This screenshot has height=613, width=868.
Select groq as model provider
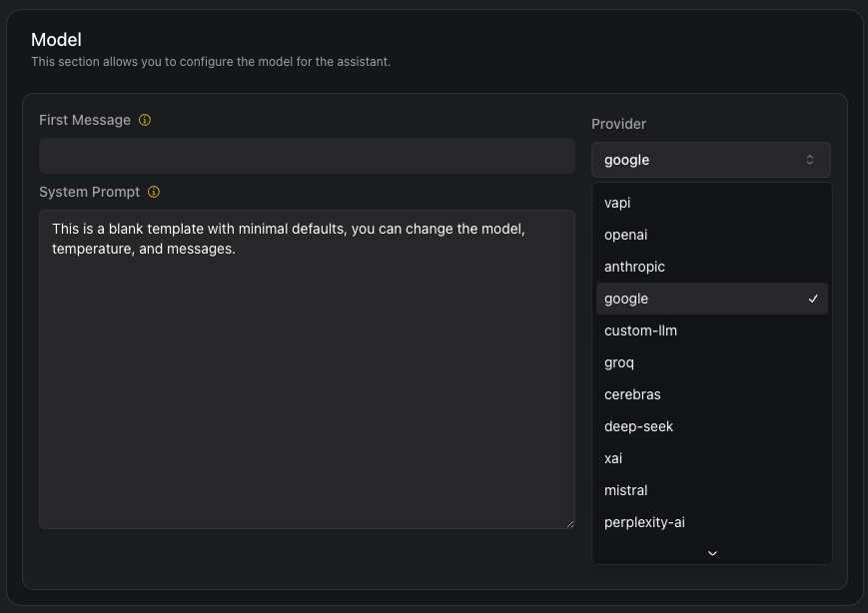coord(619,362)
